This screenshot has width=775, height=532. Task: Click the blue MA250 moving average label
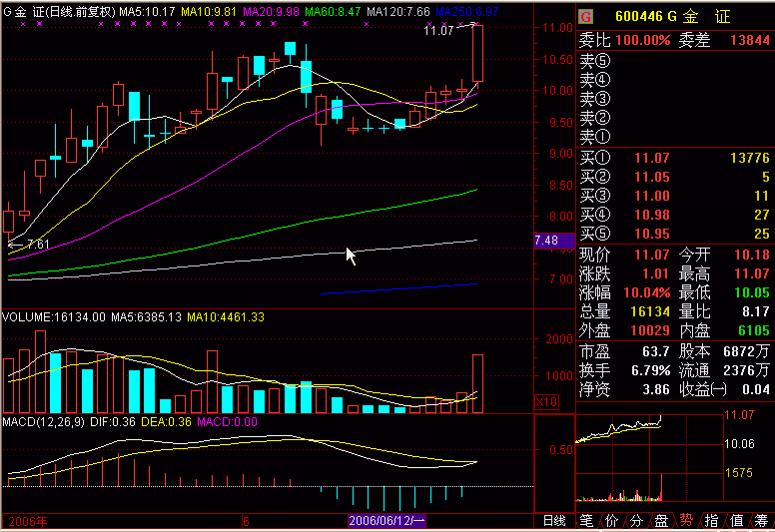472,11
